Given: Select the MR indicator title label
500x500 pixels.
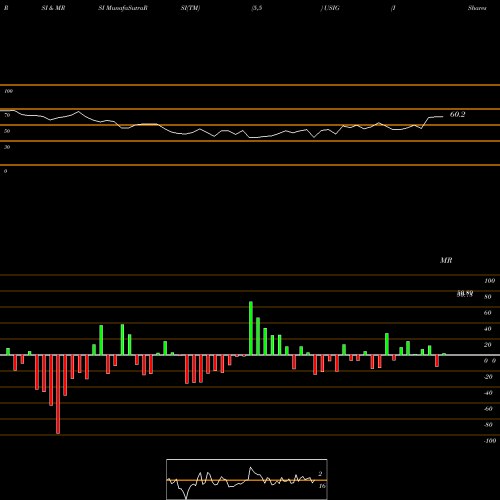Looking at the screenshot, I should click(446, 260).
